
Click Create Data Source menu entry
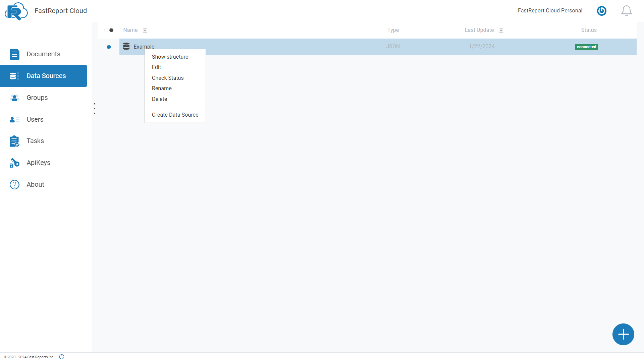point(175,115)
